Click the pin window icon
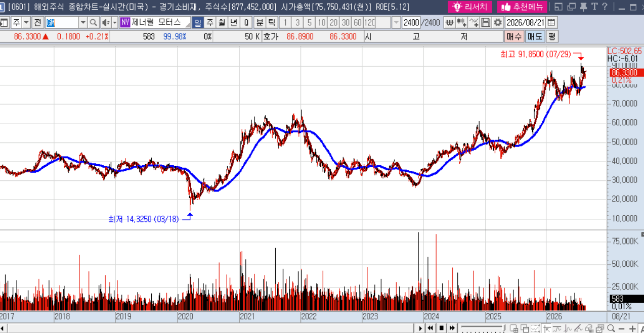The image size is (644, 333). [x=583, y=7]
